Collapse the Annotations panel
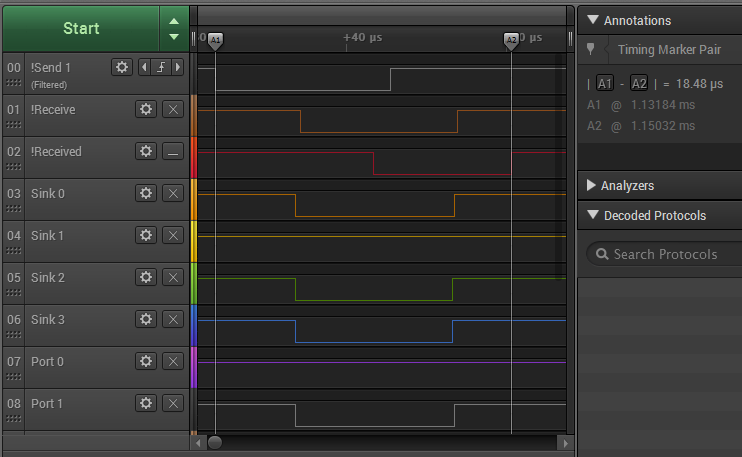 (x=592, y=20)
